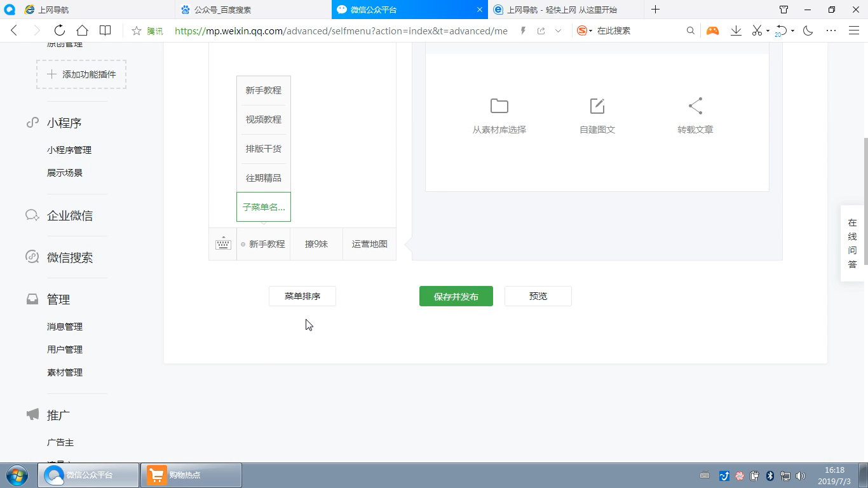This screenshot has width=868, height=488.
Task: Select the 新手教程 submenu item
Action: pyautogui.click(x=264, y=90)
